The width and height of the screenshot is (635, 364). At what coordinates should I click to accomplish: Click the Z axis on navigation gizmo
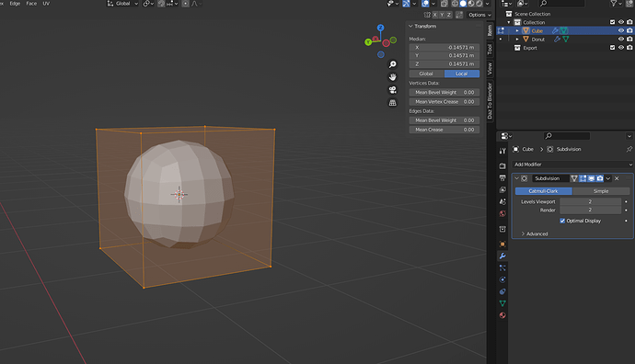coord(380,28)
